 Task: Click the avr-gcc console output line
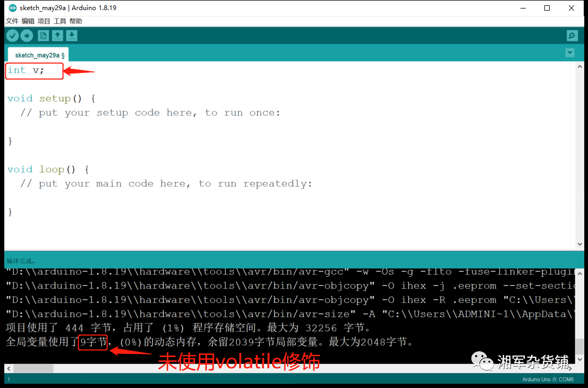coord(290,272)
